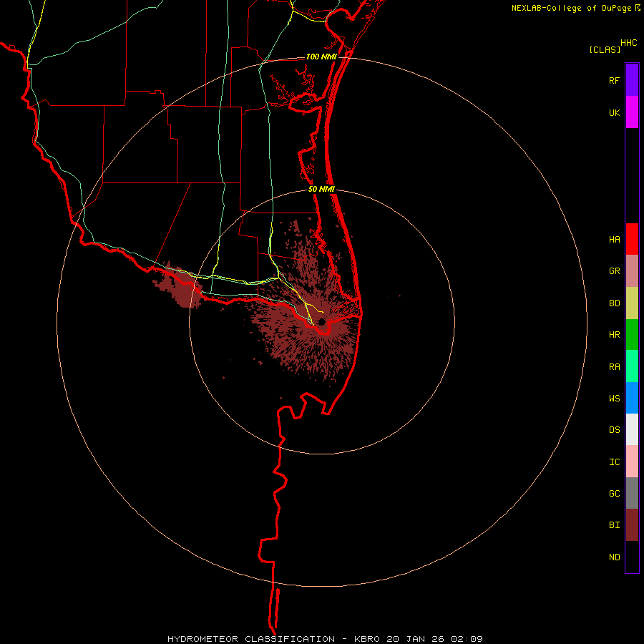The height and width of the screenshot is (644, 644).
Task: Click the WS blue legend swatch
Action: pyautogui.click(x=632, y=398)
